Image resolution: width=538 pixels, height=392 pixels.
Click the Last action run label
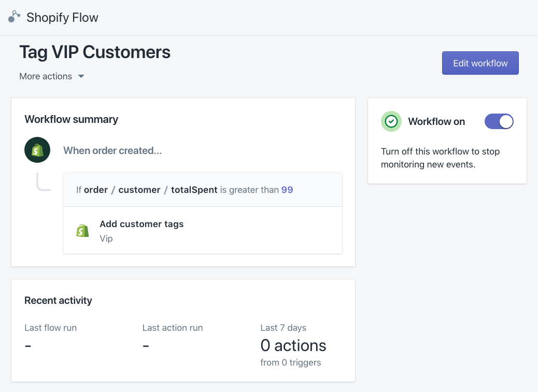tap(173, 328)
